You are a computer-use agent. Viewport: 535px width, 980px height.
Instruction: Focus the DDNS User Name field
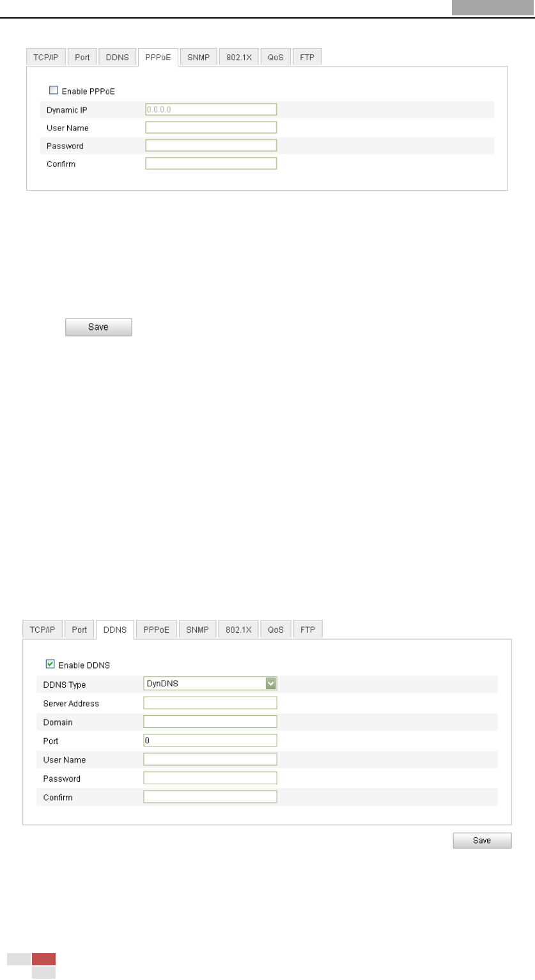coord(210,759)
